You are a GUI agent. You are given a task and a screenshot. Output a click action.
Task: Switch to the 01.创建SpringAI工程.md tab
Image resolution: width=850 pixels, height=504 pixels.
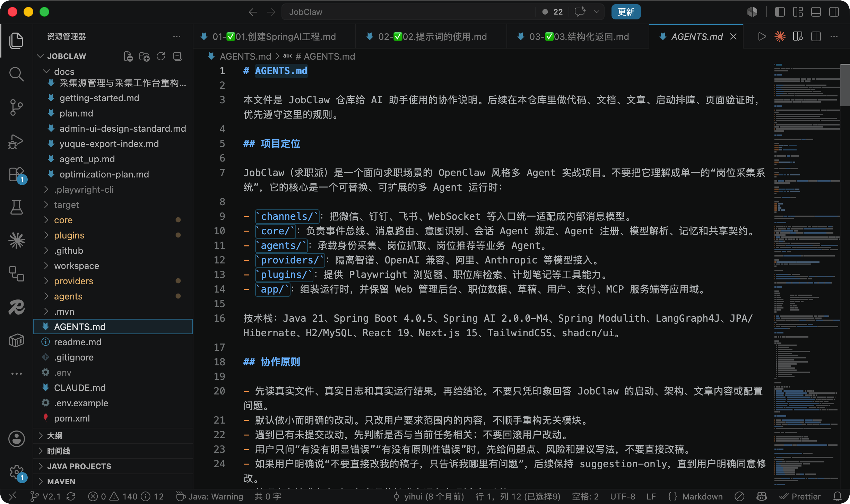[x=274, y=36]
